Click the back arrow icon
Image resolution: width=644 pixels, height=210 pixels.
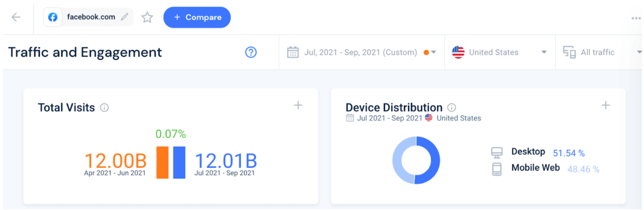pos(16,18)
